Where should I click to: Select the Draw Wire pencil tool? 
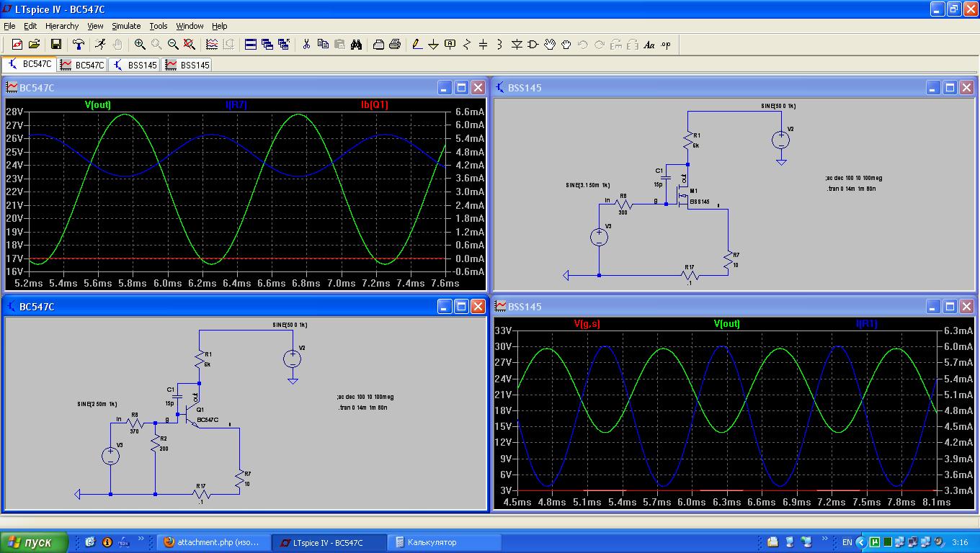pos(416,45)
